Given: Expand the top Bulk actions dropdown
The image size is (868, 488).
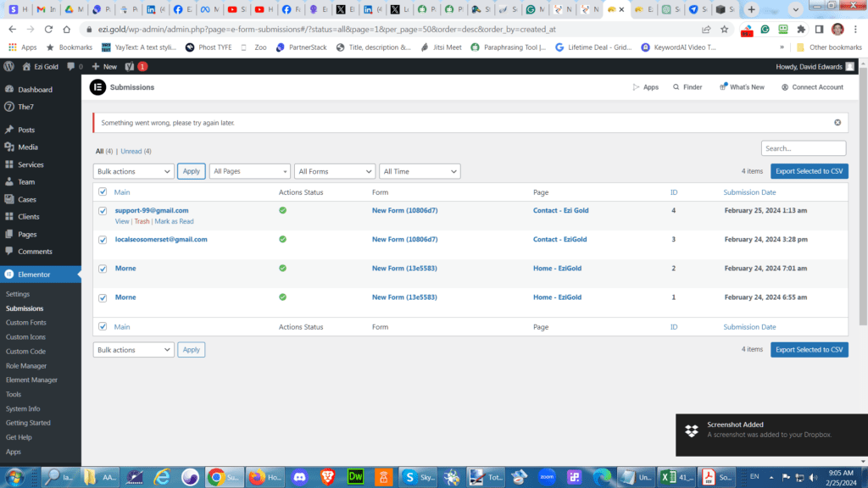Looking at the screenshot, I should [x=133, y=171].
